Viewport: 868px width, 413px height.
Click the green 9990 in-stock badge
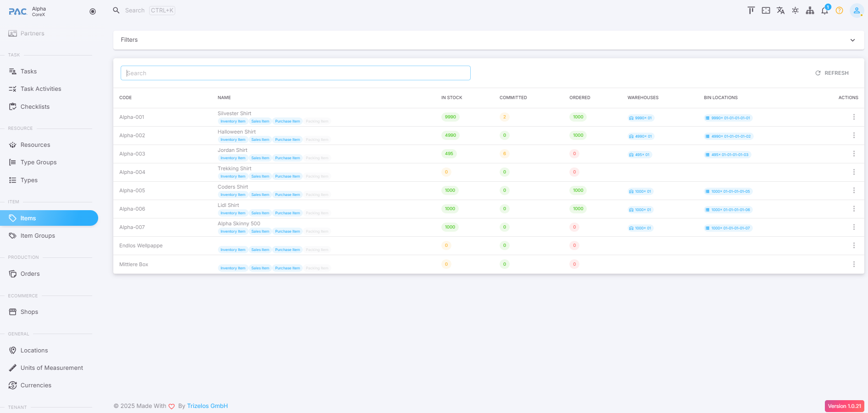click(450, 117)
